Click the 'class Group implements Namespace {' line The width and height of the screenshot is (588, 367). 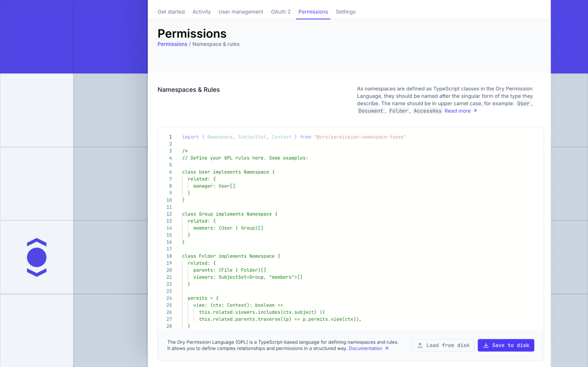tap(229, 214)
